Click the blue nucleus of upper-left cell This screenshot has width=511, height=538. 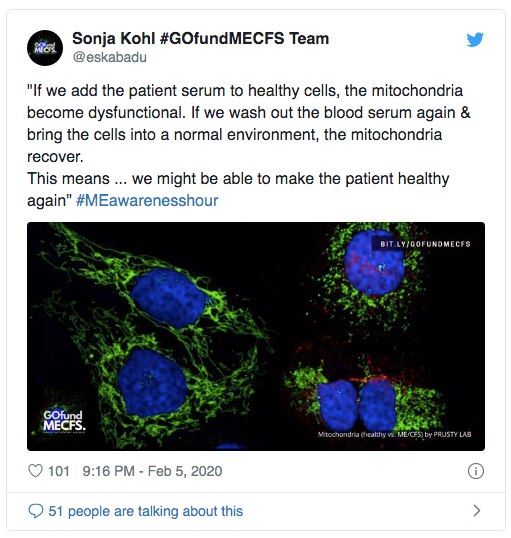[x=168, y=297]
